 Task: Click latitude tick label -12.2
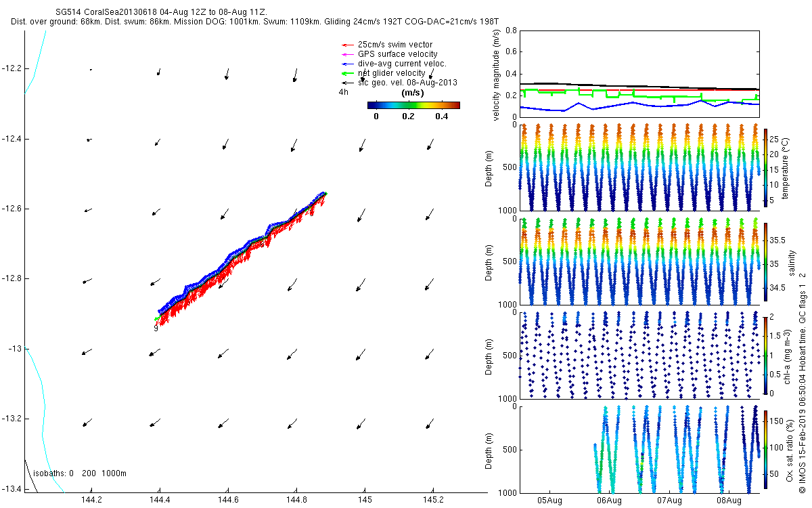click(12, 68)
